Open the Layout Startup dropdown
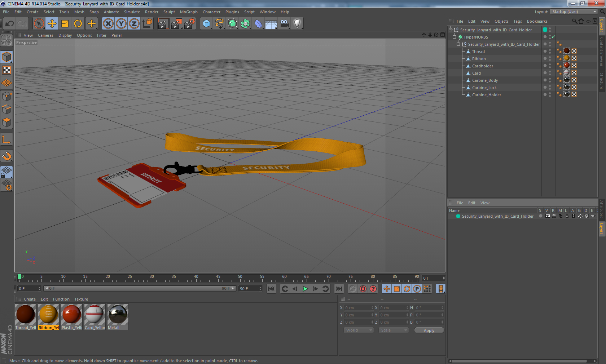Image resolution: width=606 pixels, height=364 pixels. click(x=574, y=12)
